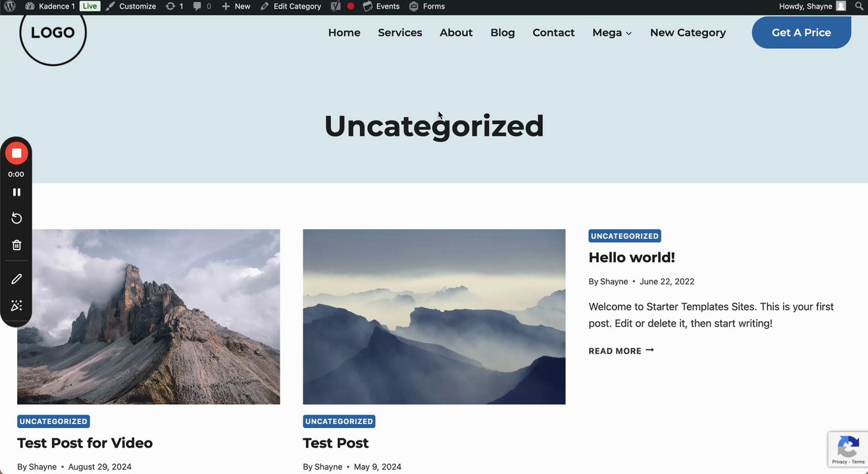
Task: Click Uncategorized badge above Hello world!
Action: point(625,236)
